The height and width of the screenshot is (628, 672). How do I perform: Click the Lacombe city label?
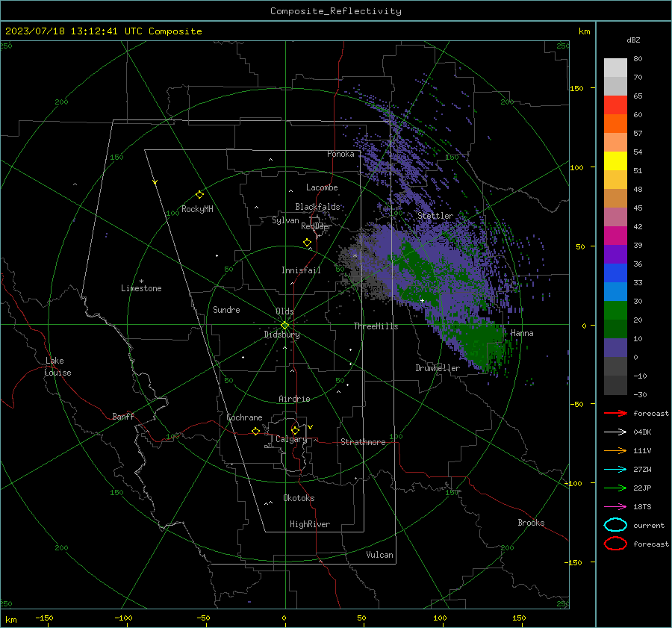point(322,187)
